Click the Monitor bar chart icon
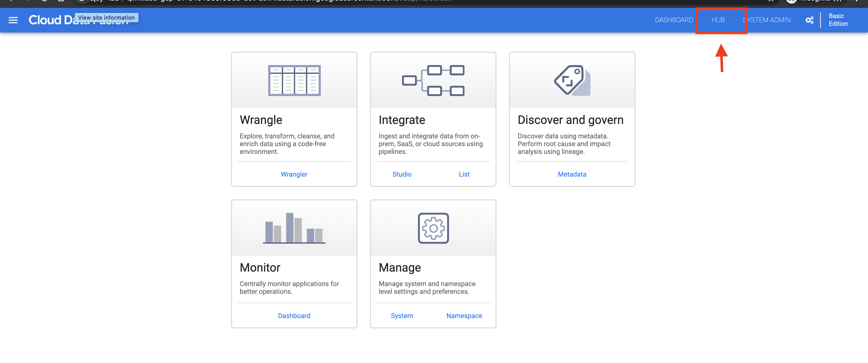Image resolution: width=868 pixels, height=363 pixels. point(294,228)
